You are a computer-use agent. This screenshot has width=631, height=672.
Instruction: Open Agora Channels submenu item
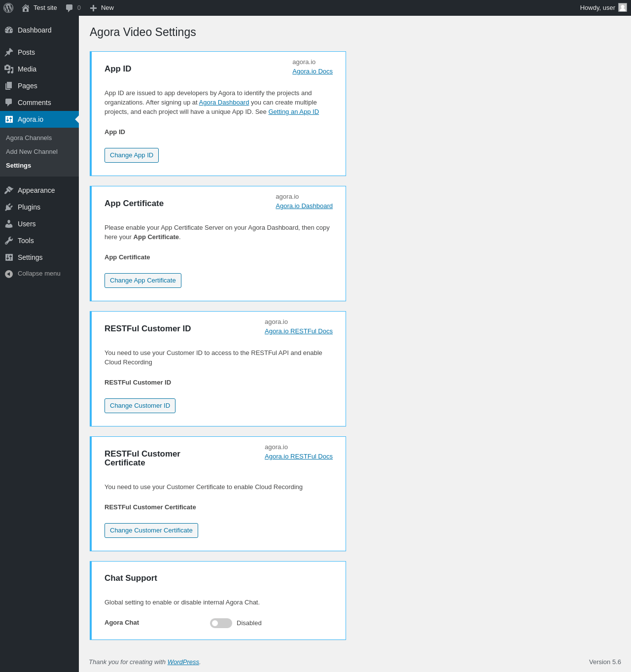(29, 138)
